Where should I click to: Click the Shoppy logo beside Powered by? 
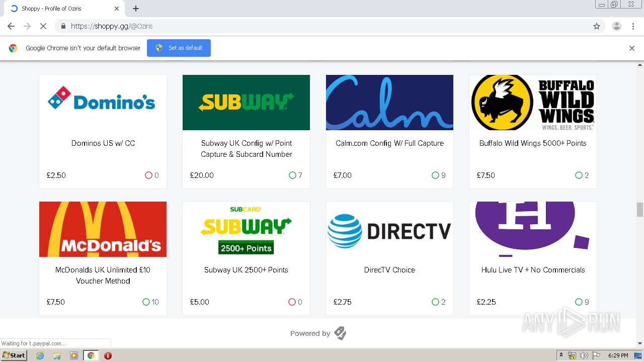tap(341, 333)
